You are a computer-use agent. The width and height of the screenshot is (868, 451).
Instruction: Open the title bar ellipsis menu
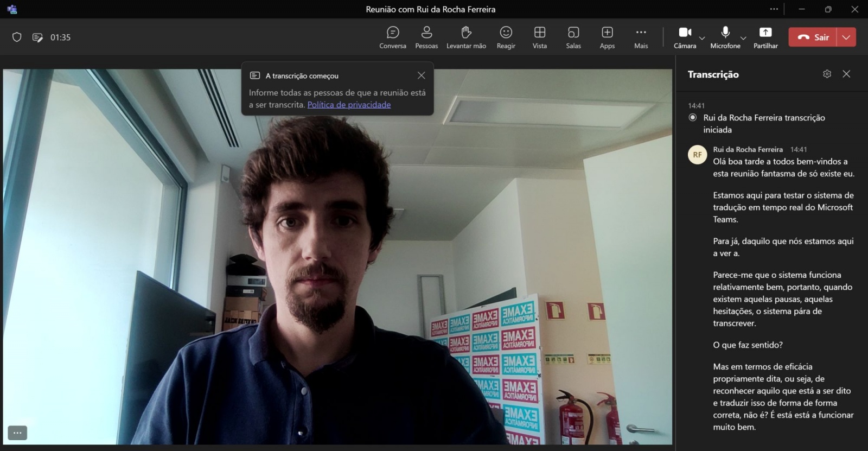[x=774, y=9]
